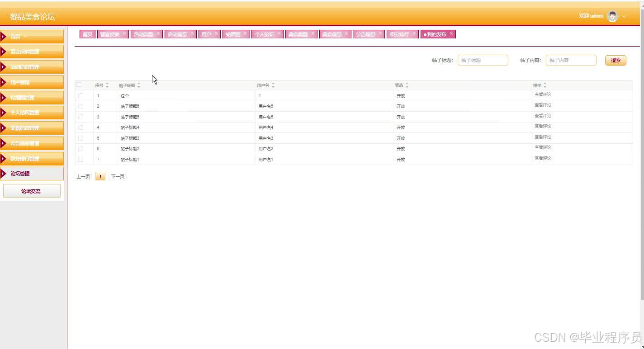Expand the 轮播图管理 sidebar menu
The image size is (644, 349).
(x=32, y=98)
